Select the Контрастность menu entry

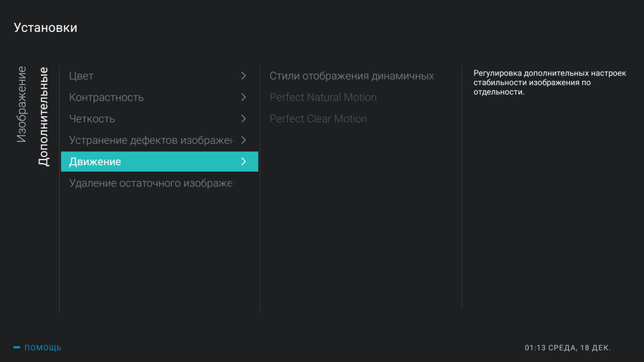click(x=106, y=97)
